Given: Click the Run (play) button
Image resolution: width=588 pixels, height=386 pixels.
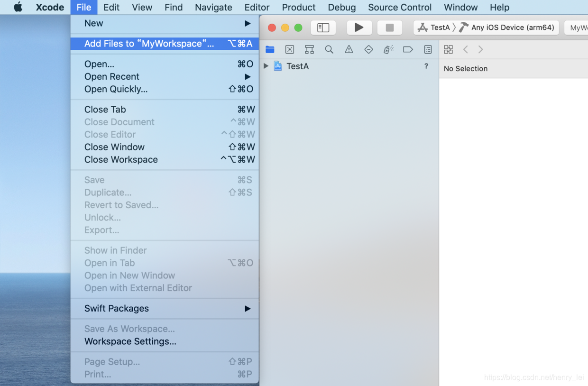Looking at the screenshot, I should 359,28.
